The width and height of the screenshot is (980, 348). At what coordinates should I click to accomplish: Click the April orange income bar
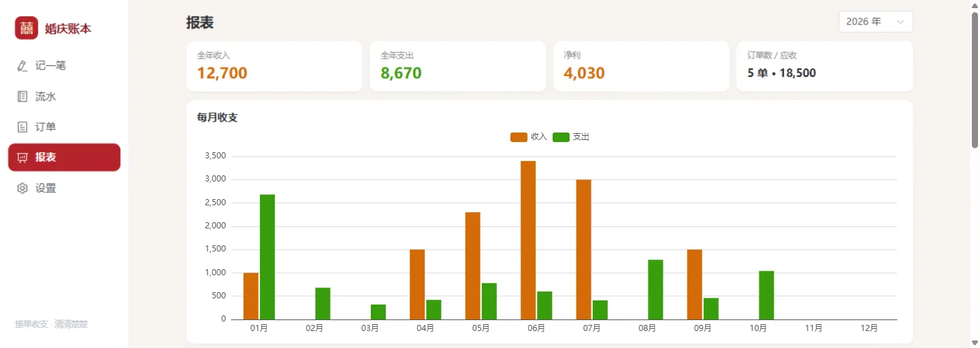point(417,284)
